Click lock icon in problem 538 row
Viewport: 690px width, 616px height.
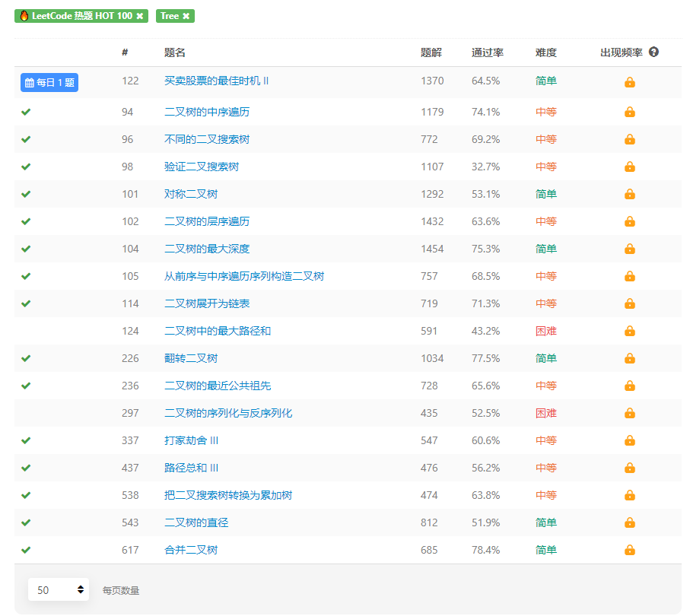click(x=630, y=495)
